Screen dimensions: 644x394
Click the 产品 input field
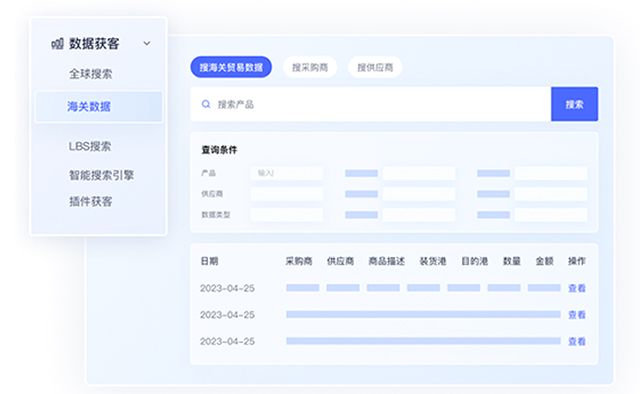(x=287, y=173)
